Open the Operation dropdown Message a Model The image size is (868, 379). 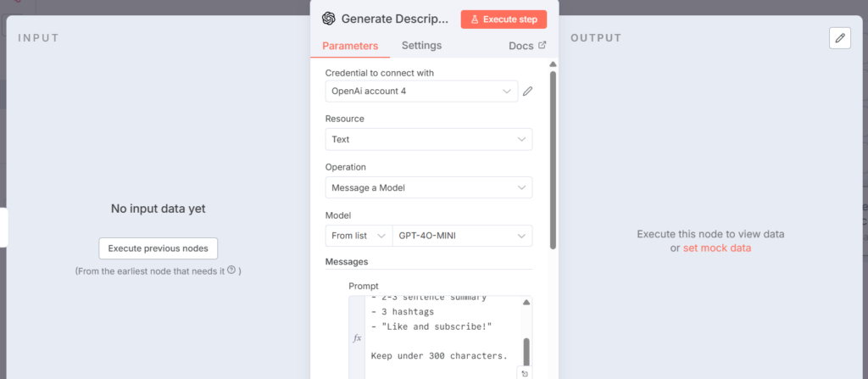[428, 187]
